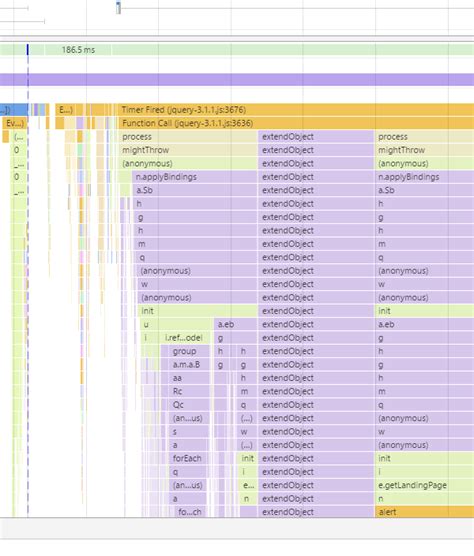Image resolution: width=474 pixels, height=556 pixels.
Task: Click the e.getLandingPage block
Action: [x=425, y=485]
